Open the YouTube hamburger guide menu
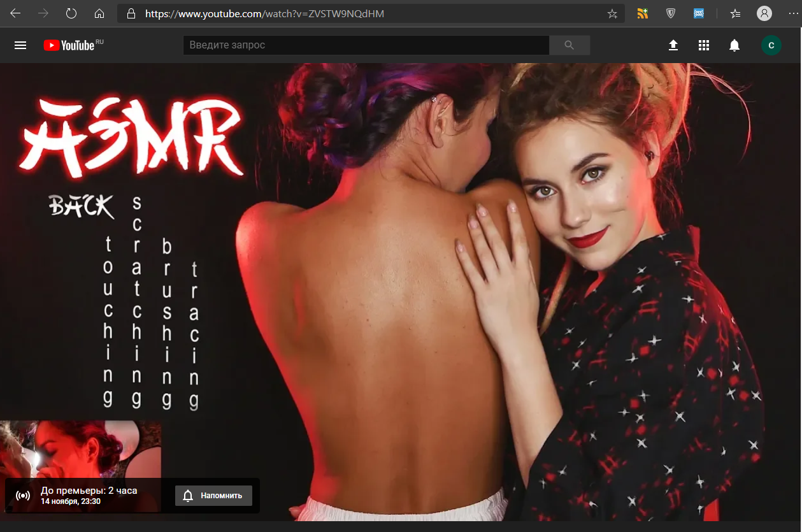The width and height of the screenshot is (802, 532). [20, 45]
